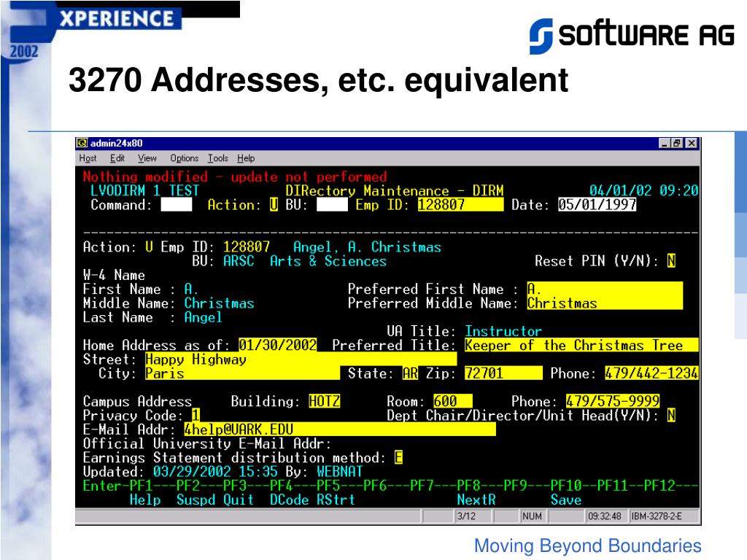Click the Save PF10 key label
The image size is (747, 560).
[566, 499]
